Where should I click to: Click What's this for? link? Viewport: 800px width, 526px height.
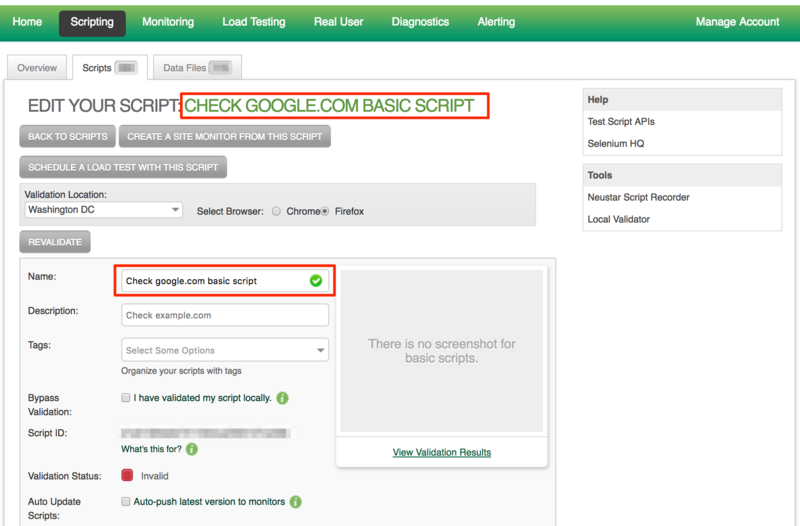[151, 449]
